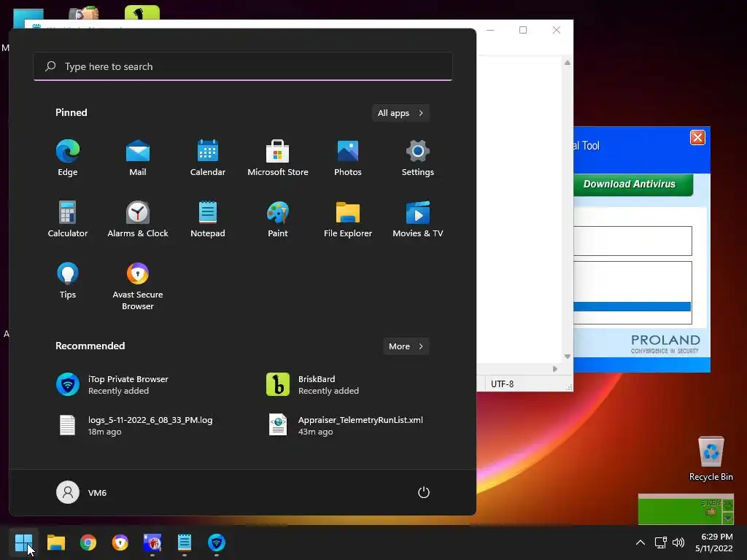Switch to Notepad via taskbar icon
Image resolution: width=747 pixels, height=560 pixels.
[x=185, y=542]
